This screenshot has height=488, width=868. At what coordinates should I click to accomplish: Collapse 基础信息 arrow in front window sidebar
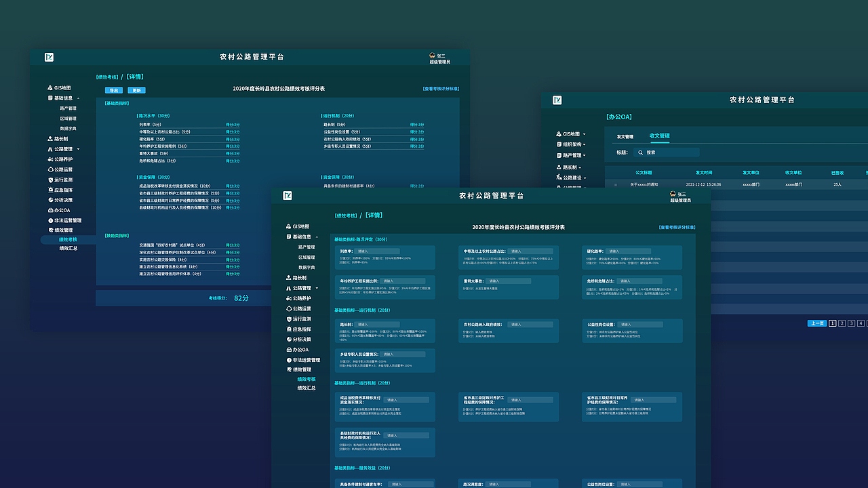click(317, 237)
